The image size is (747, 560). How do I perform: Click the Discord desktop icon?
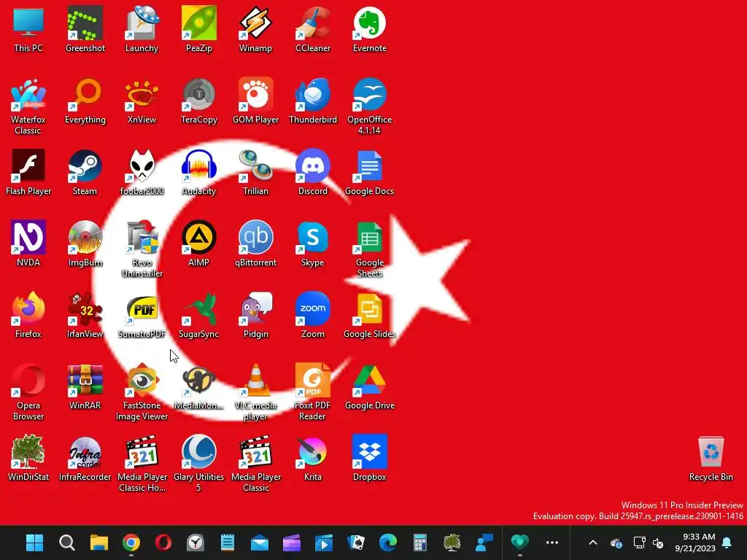(313, 172)
